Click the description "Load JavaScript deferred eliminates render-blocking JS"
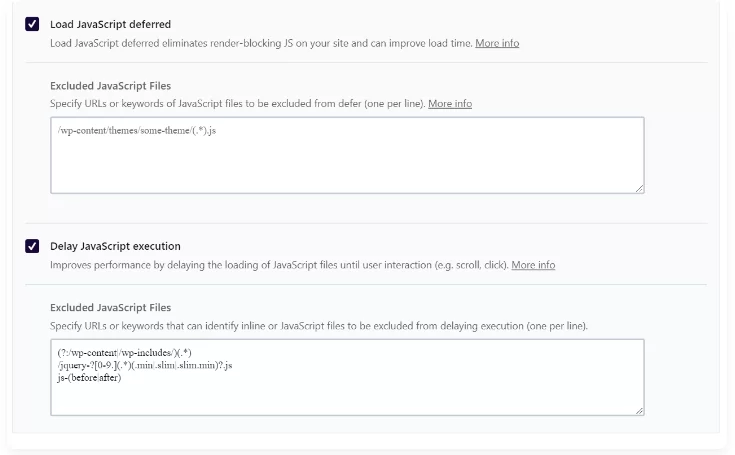 pos(262,43)
